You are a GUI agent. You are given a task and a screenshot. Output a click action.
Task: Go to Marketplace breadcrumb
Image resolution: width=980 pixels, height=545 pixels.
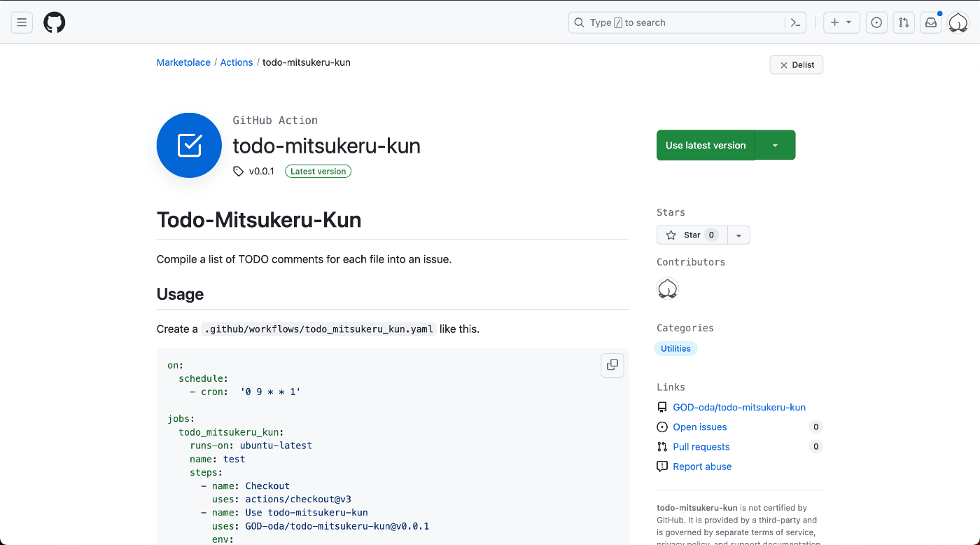coord(183,62)
